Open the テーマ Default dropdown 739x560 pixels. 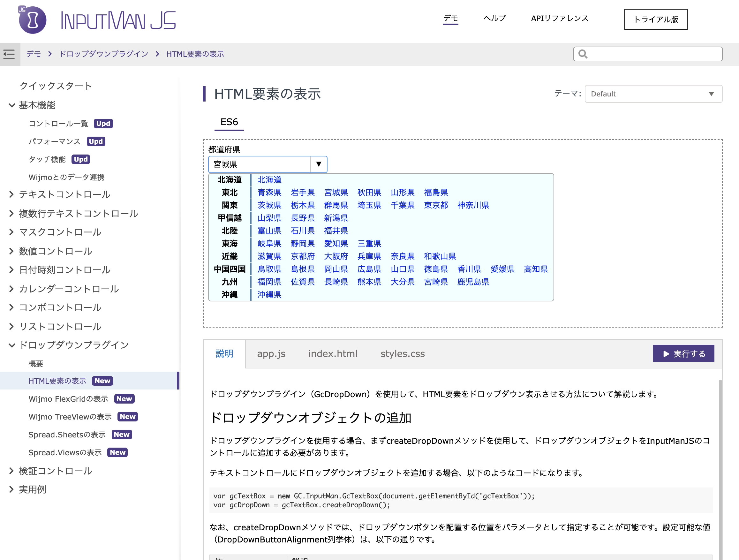(x=653, y=94)
